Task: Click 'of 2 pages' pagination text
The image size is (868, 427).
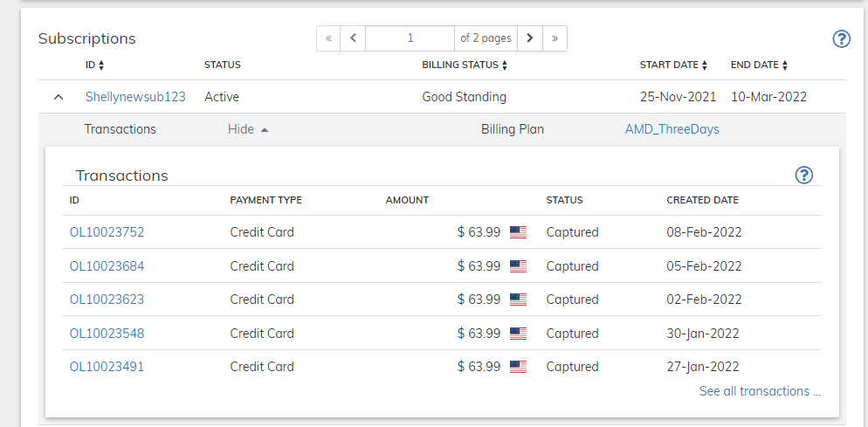Action: coord(486,38)
